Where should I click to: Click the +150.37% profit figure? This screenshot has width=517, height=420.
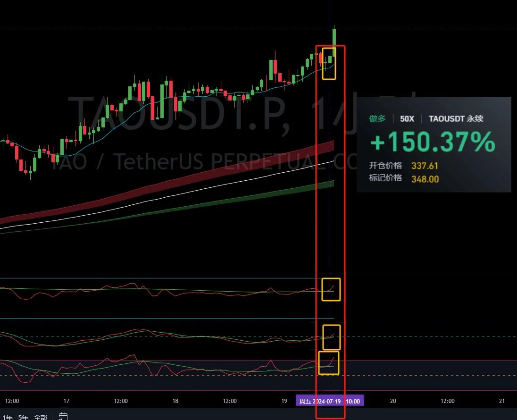tap(433, 142)
